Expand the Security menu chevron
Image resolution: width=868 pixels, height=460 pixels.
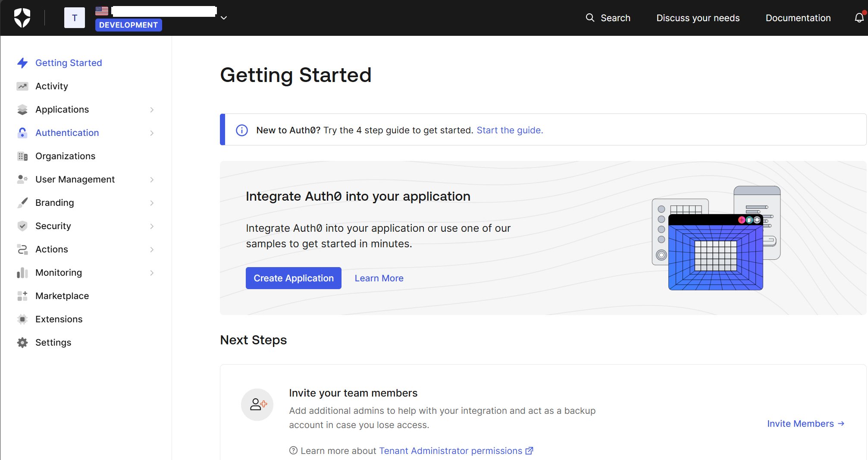(x=152, y=226)
